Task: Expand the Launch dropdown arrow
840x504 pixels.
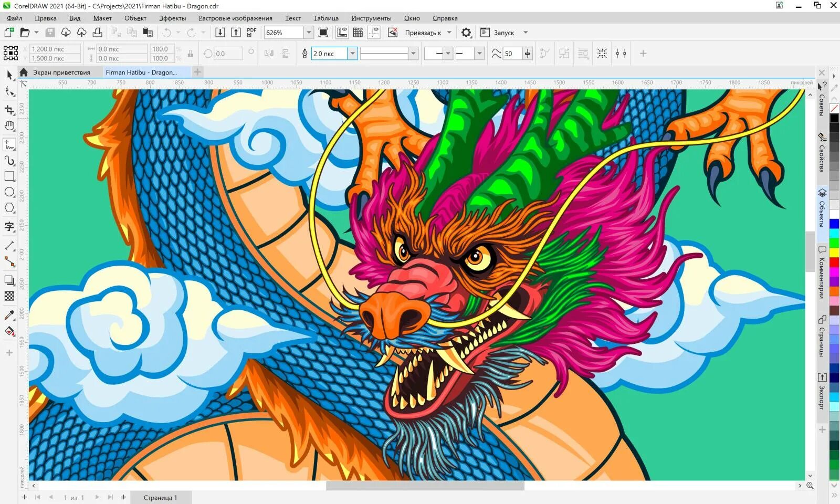Action: (x=526, y=33)
